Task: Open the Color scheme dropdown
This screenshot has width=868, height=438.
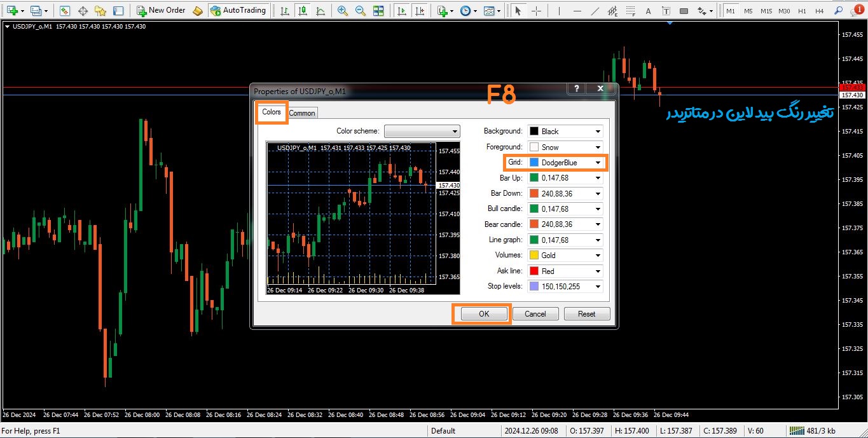Action: (x=422, y=131)
